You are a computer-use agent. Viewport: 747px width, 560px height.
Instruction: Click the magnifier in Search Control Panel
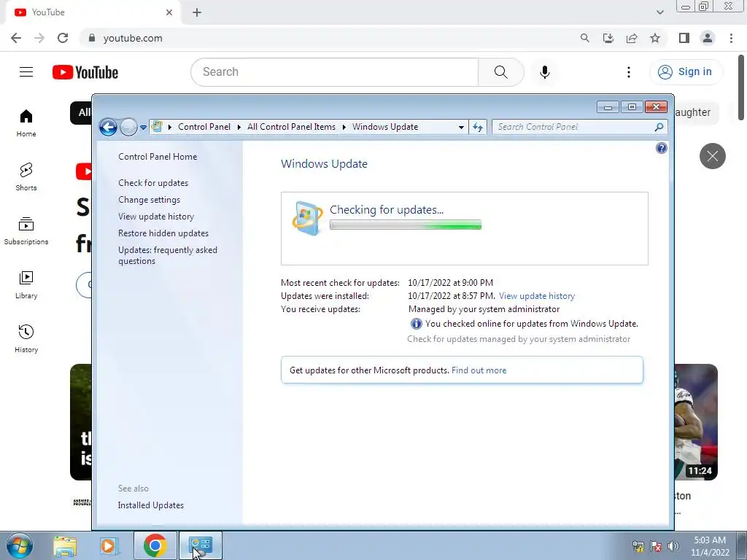coord(659,127)
